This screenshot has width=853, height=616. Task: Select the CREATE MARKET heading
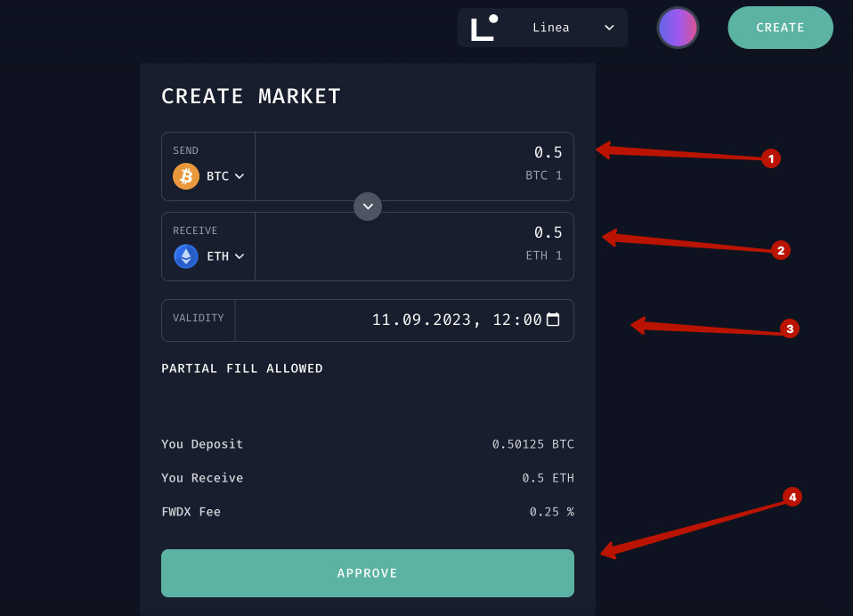(x=251, y=96)
